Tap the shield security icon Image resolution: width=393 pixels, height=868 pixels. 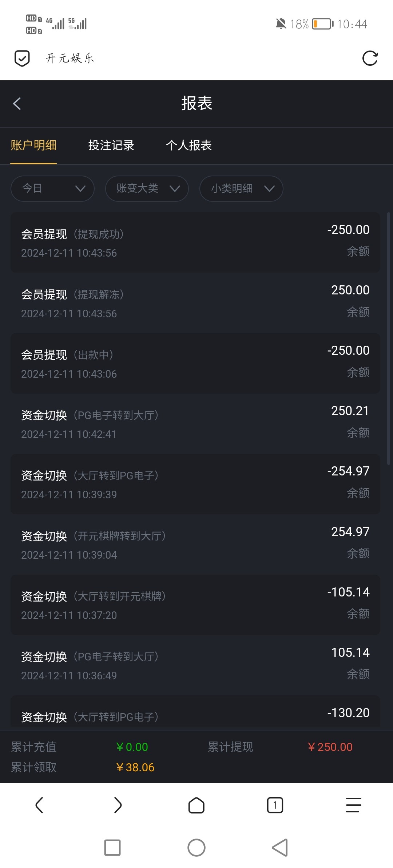point(22,58)
